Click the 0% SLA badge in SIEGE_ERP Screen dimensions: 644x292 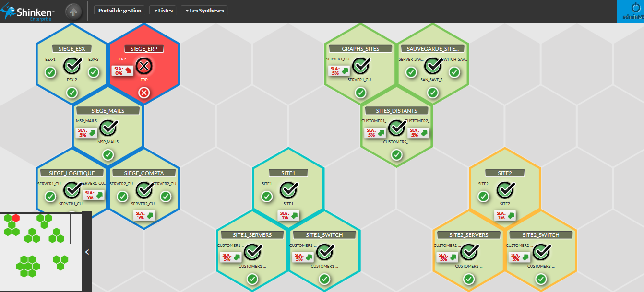pos(122,71)
